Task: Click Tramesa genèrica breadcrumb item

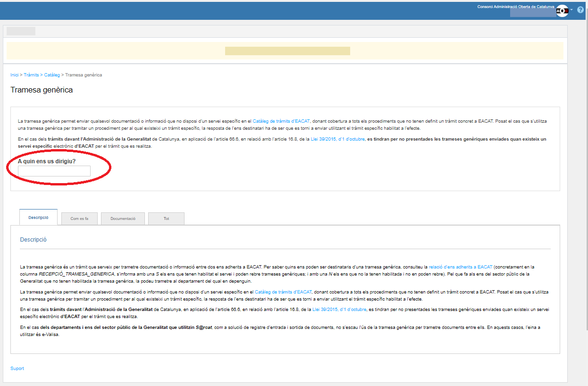Action: click(84, 75)
